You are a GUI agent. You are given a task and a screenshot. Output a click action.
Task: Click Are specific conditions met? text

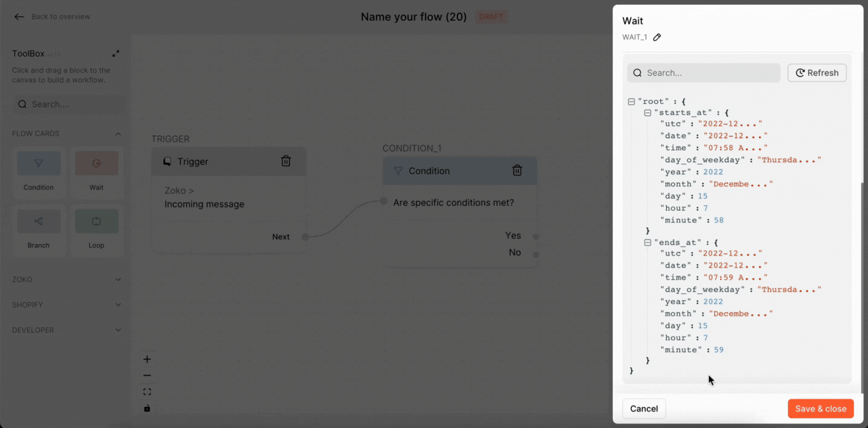(x=453, y=202)
